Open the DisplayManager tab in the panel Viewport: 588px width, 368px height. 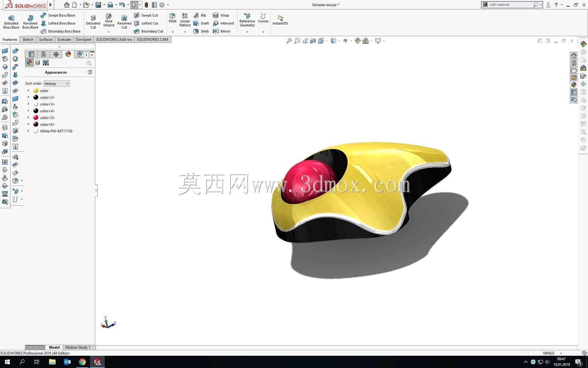tap(68, 54)
